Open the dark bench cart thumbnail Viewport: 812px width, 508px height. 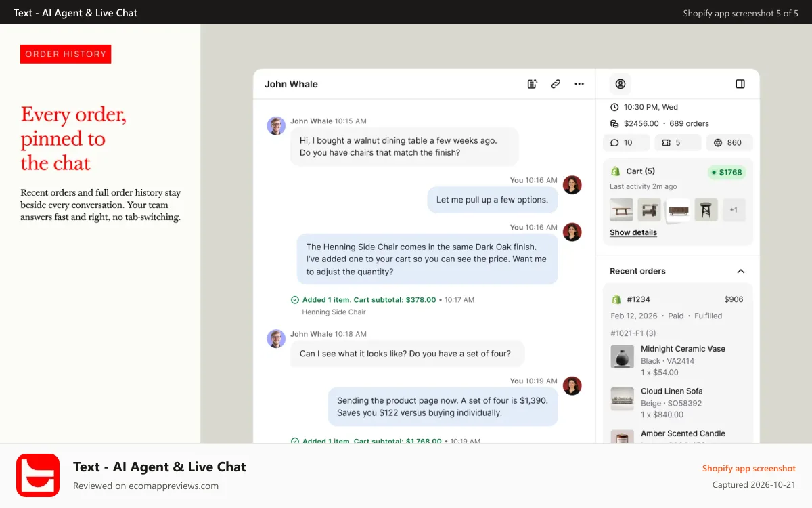click(x=677, y=210)
